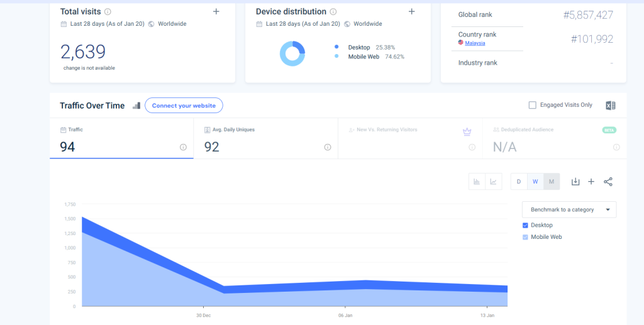Switch chart to bar graph view
The height and width of the screenshot is (325, 644).
477,182
